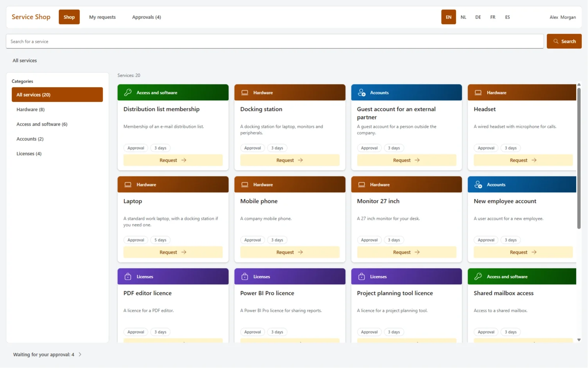Select Access and software (6) category
Viewport: 588px width, 368px height.
coord(57,124)
